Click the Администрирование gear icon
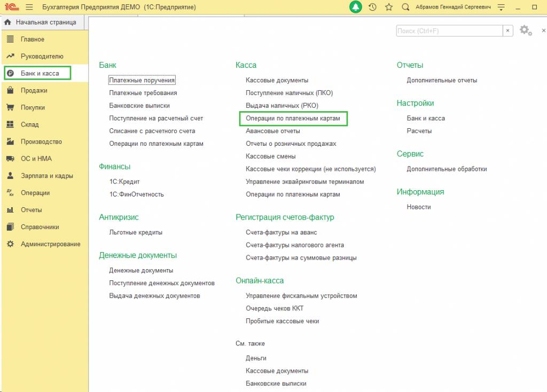The width and height of the screenshot is (547, 392). (11, 244)
